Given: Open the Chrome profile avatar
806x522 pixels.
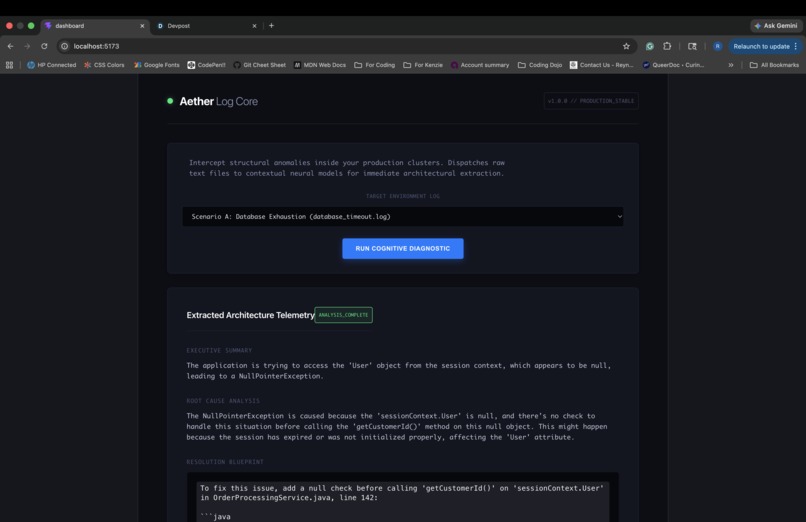Looking at the screenshot, I should pos(718,46).
